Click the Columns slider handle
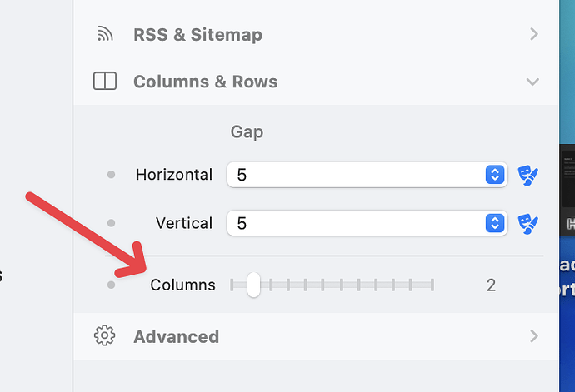 tap(253, 285)
